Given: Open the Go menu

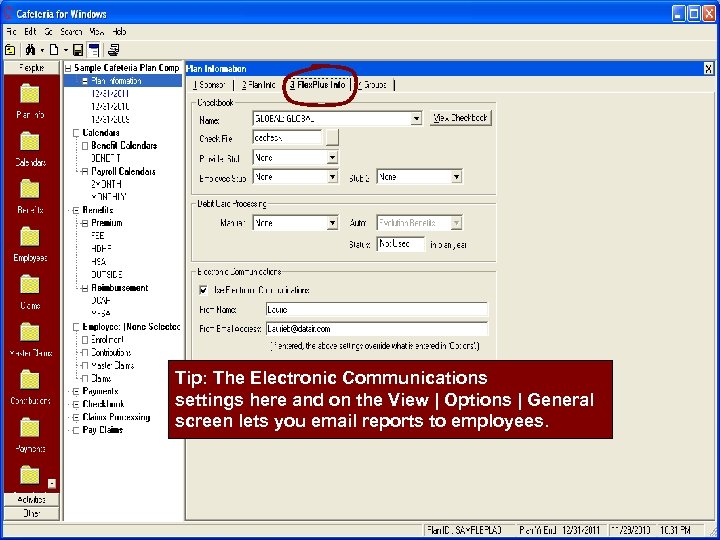Looking at the screenshot, I should (x=49, y=32).
